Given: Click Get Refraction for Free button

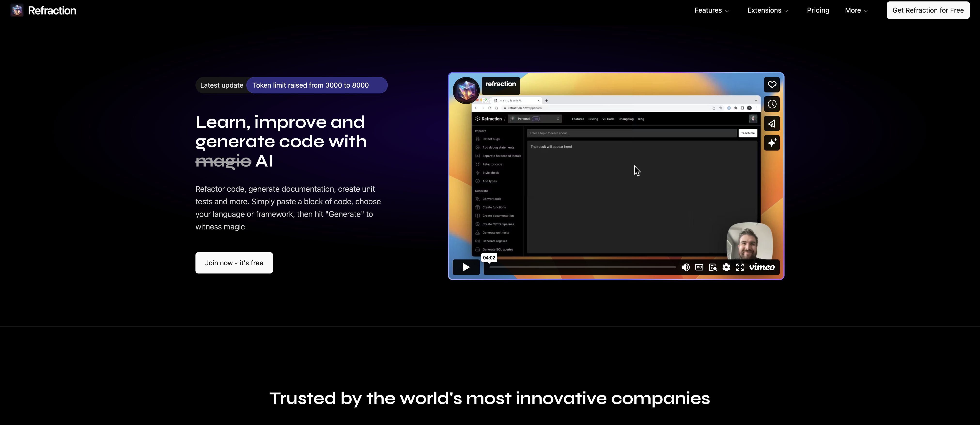Looking at the screenshot, I should (x=927, y=10).
